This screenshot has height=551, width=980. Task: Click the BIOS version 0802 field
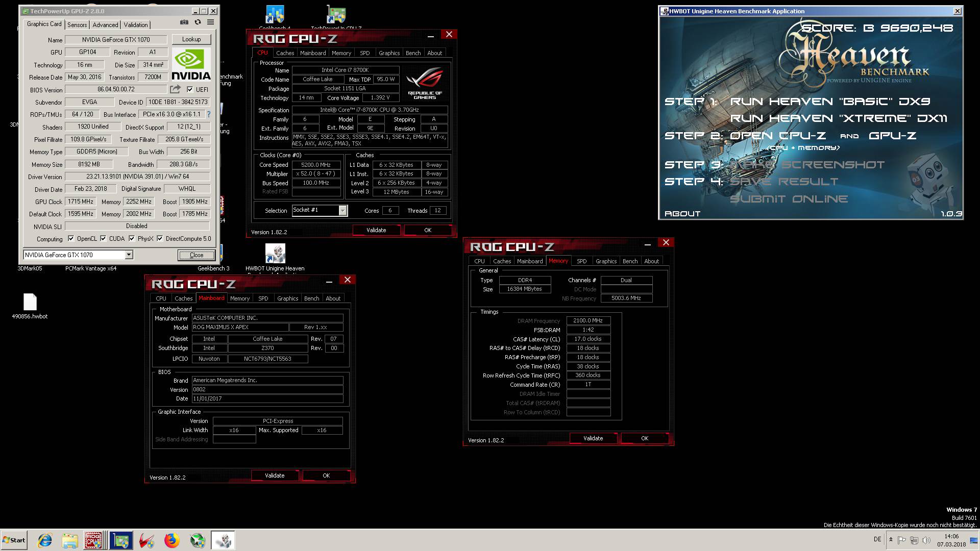click(x=267, y=389)
